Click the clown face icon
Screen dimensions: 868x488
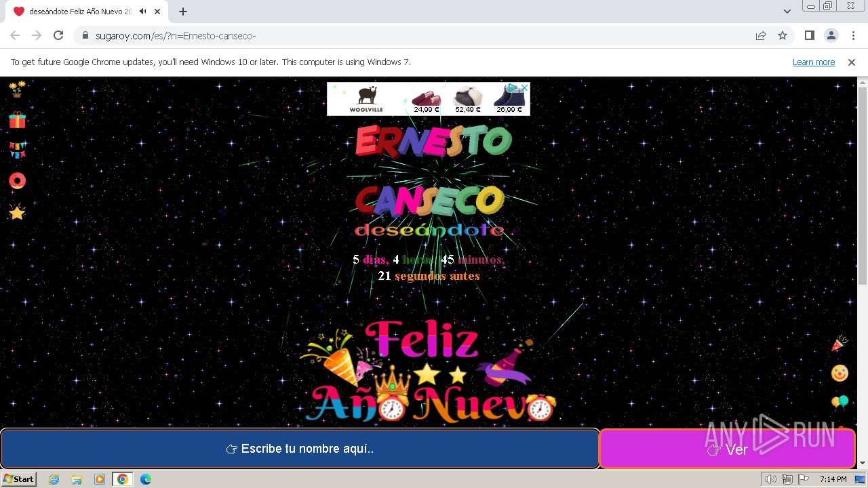pyautogui.click(x=840, y=373)
